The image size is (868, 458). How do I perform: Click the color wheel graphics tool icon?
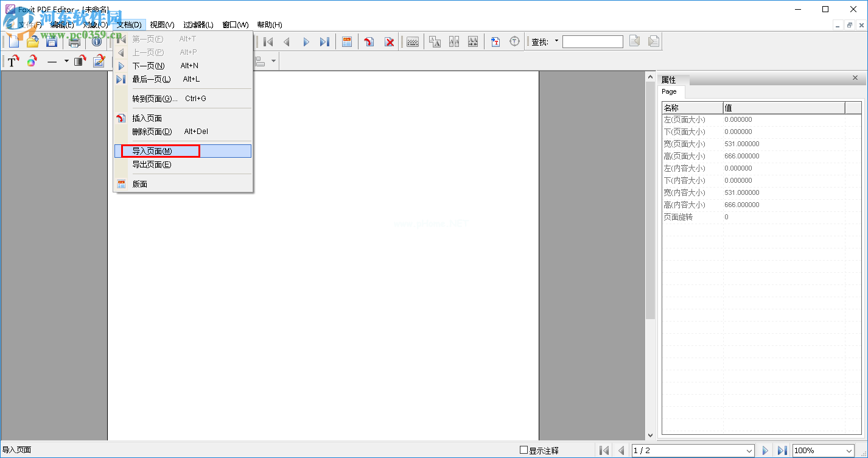pos(32,61)
